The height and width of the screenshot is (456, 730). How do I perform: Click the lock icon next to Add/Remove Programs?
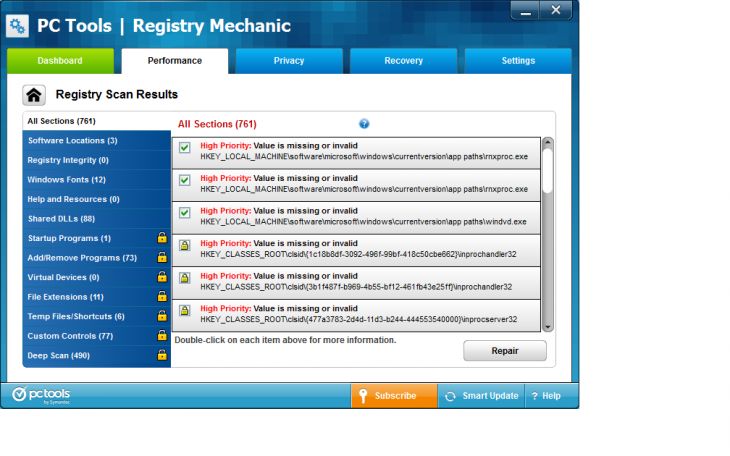[x=162, y=257]
